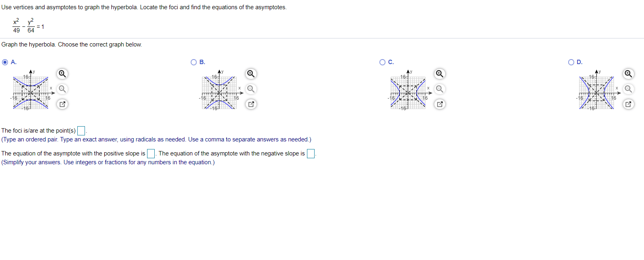Choose option C radio button
Image resolution: width=644 pixels, height=260 pixels.
click(382, 62)
